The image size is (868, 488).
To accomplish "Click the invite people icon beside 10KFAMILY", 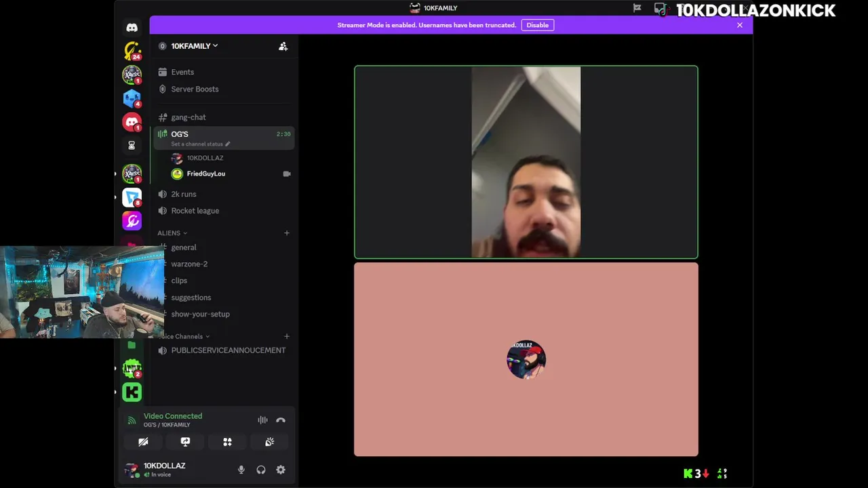I will point(283,46).
